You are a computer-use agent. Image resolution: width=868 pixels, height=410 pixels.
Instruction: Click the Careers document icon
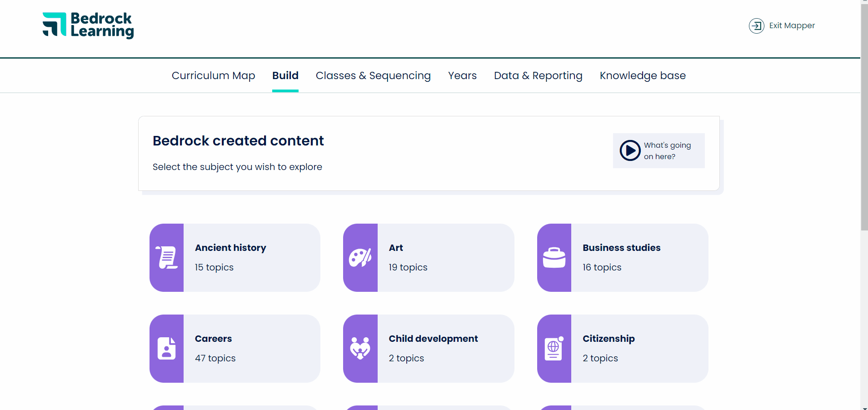pos(166,349)
